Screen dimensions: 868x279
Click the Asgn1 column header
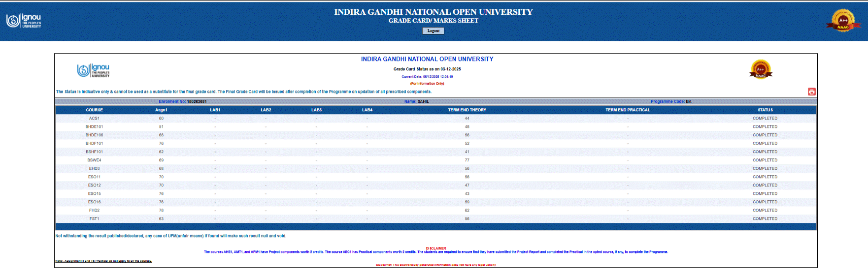click(x=161, y=110)
